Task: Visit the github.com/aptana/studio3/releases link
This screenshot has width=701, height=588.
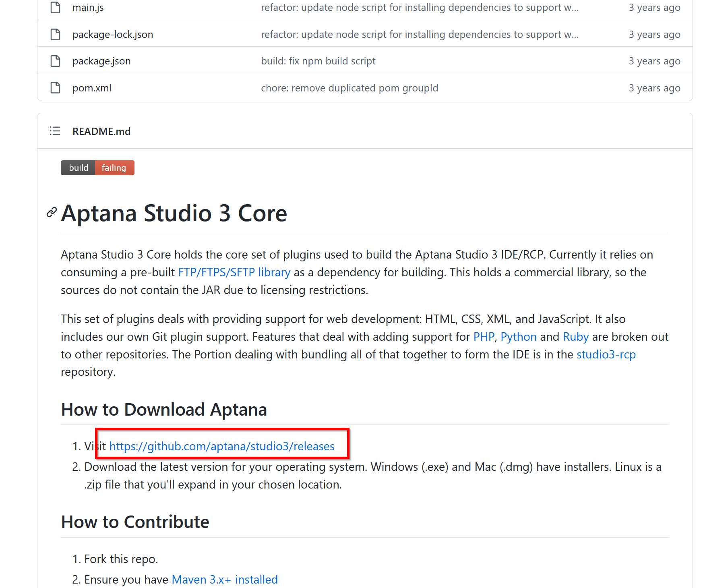Action: [x=222, y=446]
